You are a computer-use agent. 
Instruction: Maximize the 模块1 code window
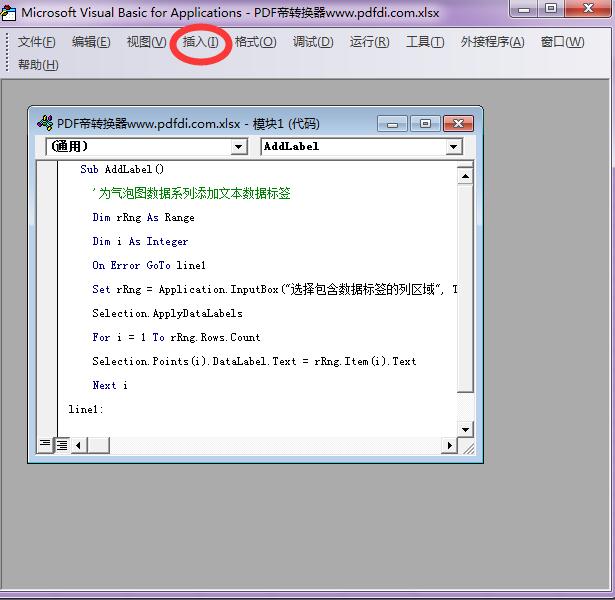point(425,124)
